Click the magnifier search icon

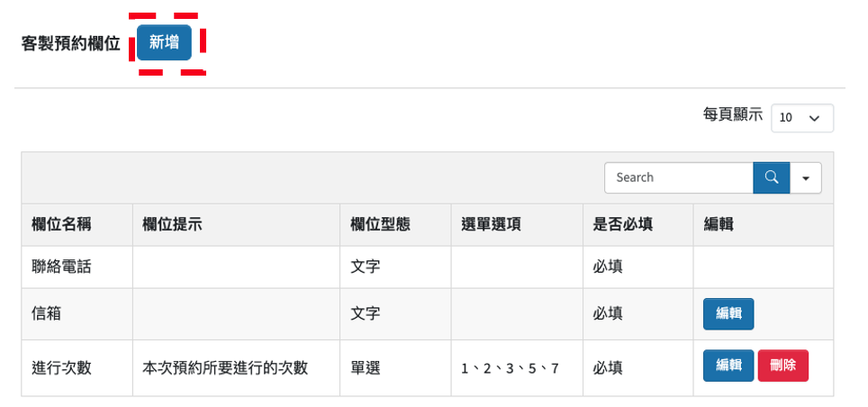click(x=771, y=177)
